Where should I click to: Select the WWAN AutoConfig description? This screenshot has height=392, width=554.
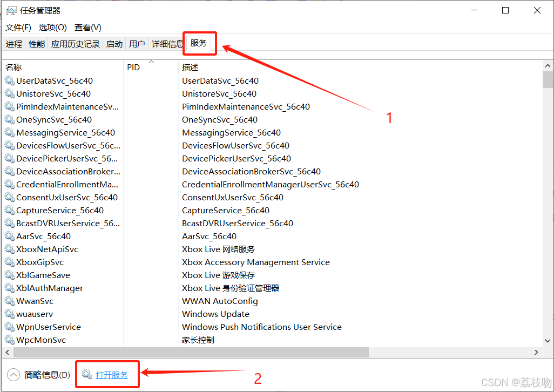click(x=220, y=301)
